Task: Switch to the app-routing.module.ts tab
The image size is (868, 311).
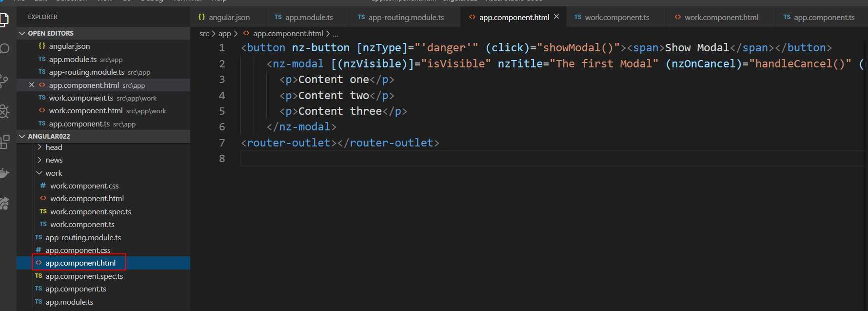Action: point(406,17)
